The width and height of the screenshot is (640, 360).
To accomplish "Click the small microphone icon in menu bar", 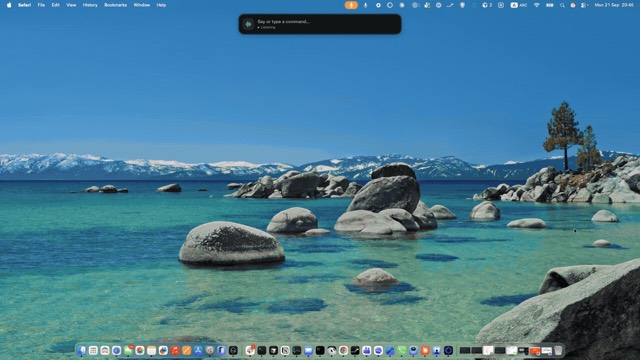I will pyautogui.click(x=365, y=5).
